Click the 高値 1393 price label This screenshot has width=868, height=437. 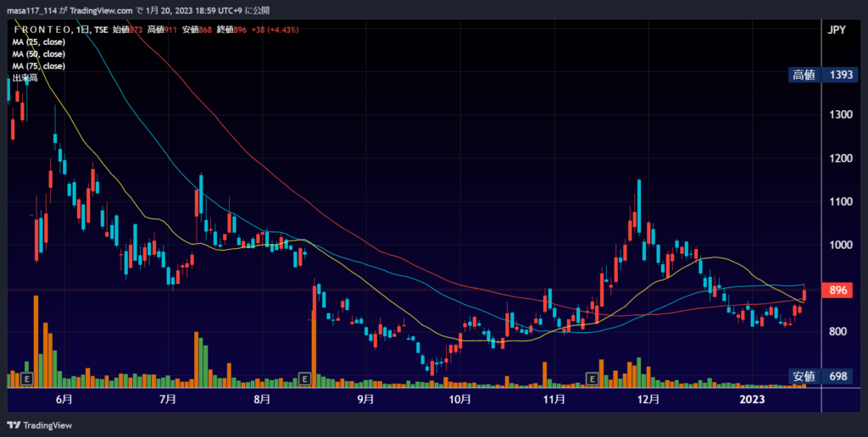click(x=822, y=75)
